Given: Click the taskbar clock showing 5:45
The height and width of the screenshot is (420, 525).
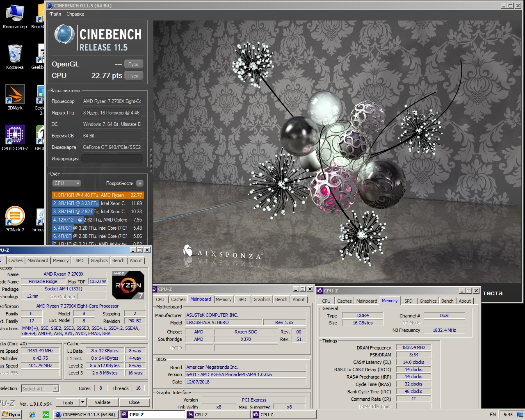Looking at the screenshot, I should (508, 415).
